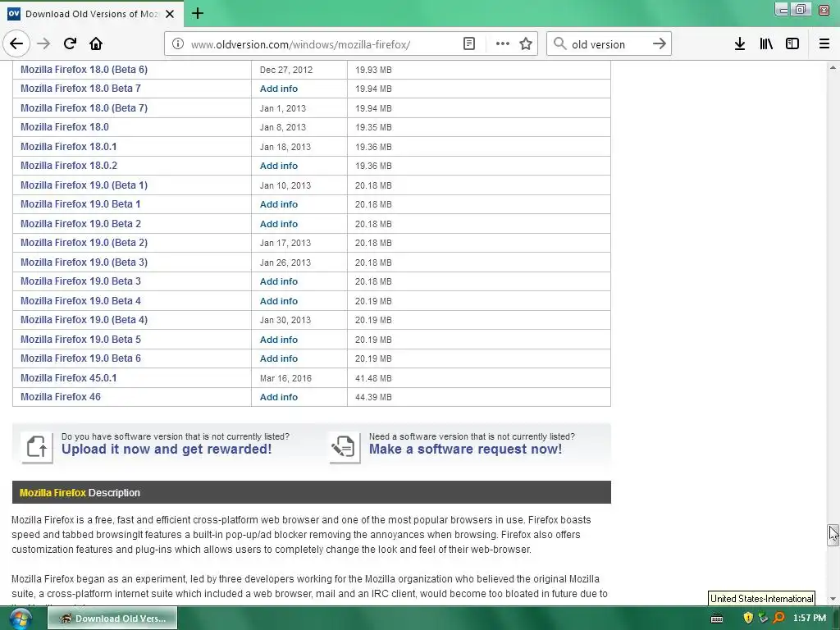Click Add info for Firefox 19.0 Beta 5
Image resolution: width=840 pixels, height=630 pixels.
(279, 340)
